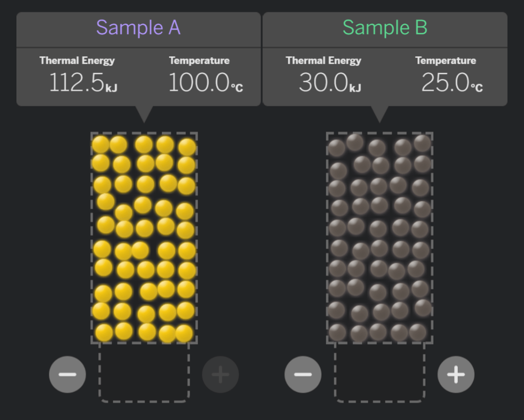Add particles with Sample B plus button
The width and height of the screenshot is (524, 420).
click(x=456, y=374)
